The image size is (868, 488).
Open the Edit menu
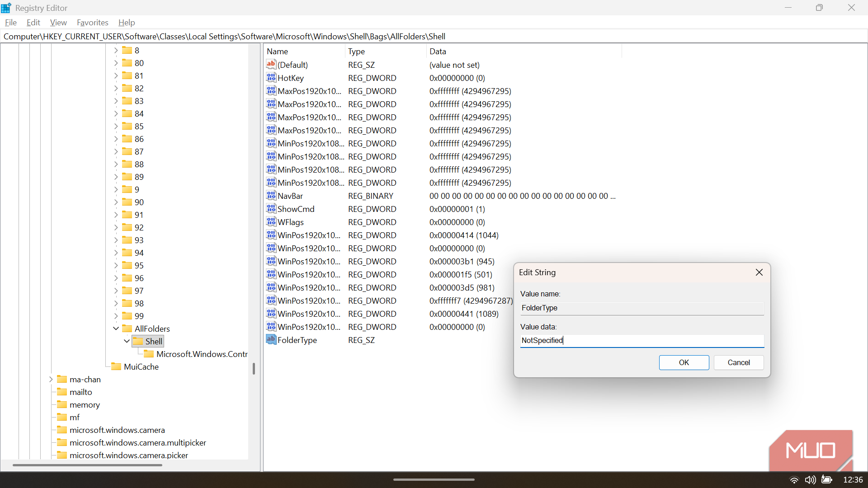pos(33,23)
